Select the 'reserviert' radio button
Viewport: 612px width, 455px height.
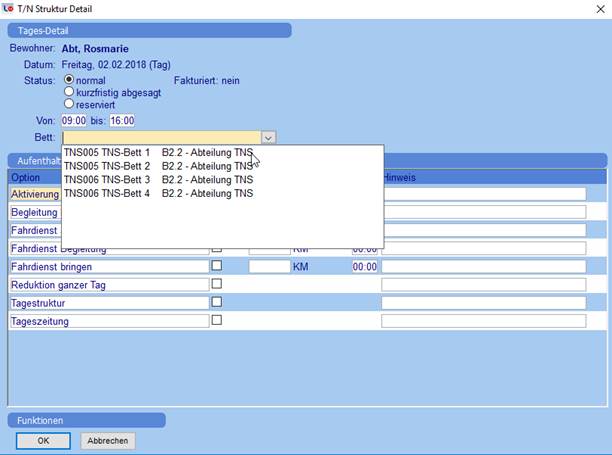tap(69, 103)
